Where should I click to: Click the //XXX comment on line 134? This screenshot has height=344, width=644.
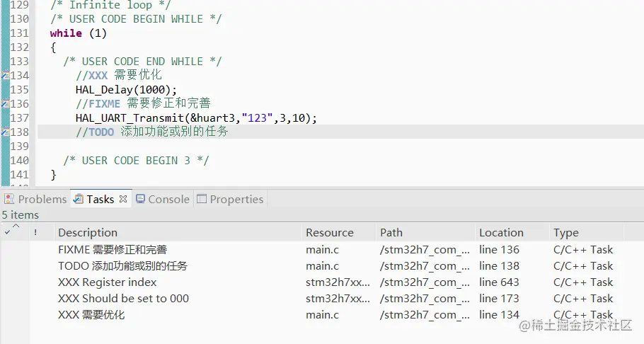[x=119, y=75]
